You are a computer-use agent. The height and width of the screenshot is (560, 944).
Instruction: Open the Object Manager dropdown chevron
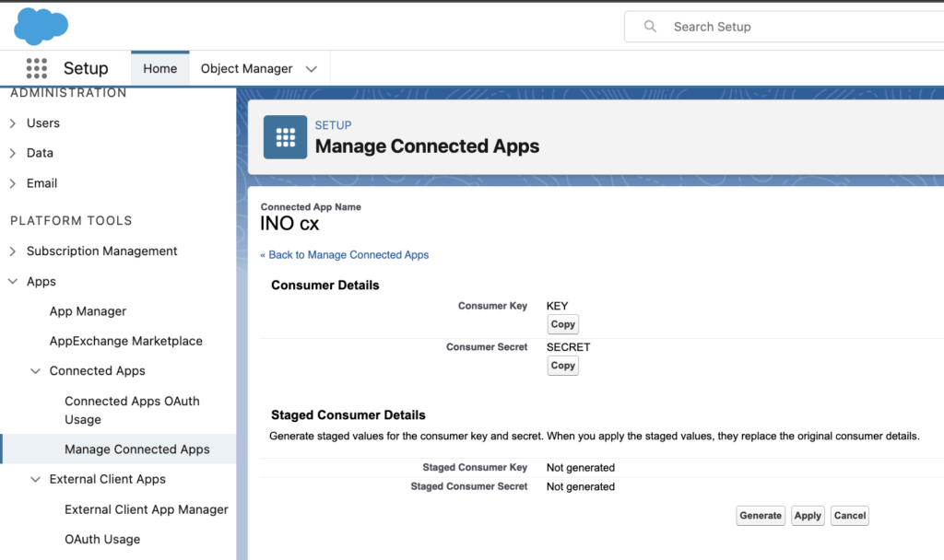[312, 69]
